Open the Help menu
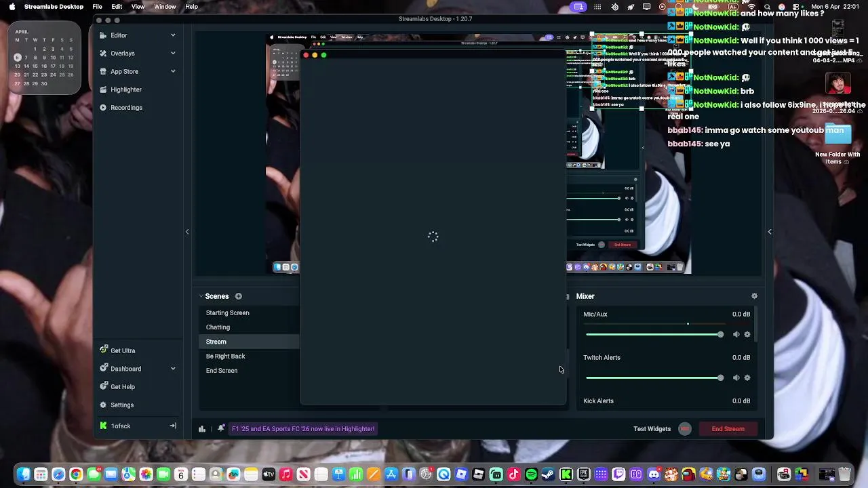The width and height of the screenshot is (868, 488). (x=192, y=7)
